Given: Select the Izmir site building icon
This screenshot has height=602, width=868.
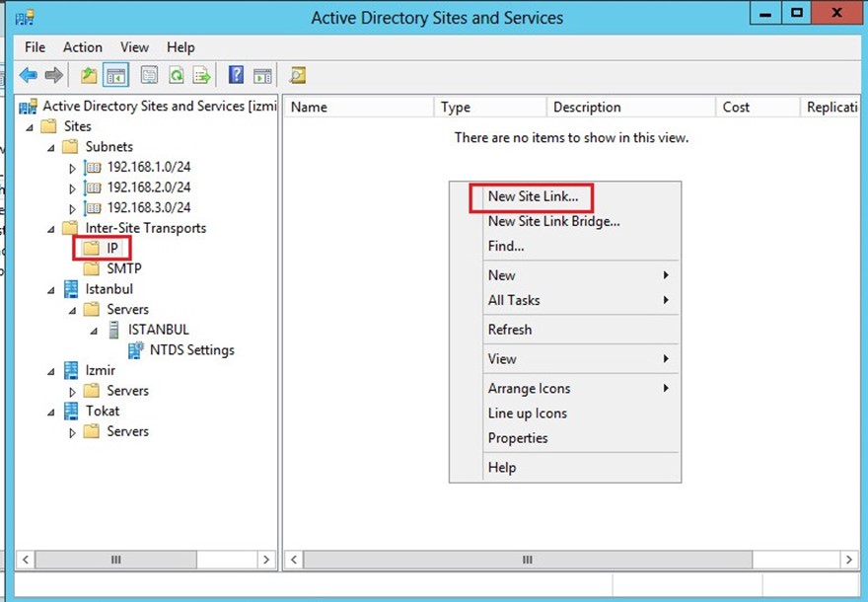Looking at the screenshot, I should 71,370.
